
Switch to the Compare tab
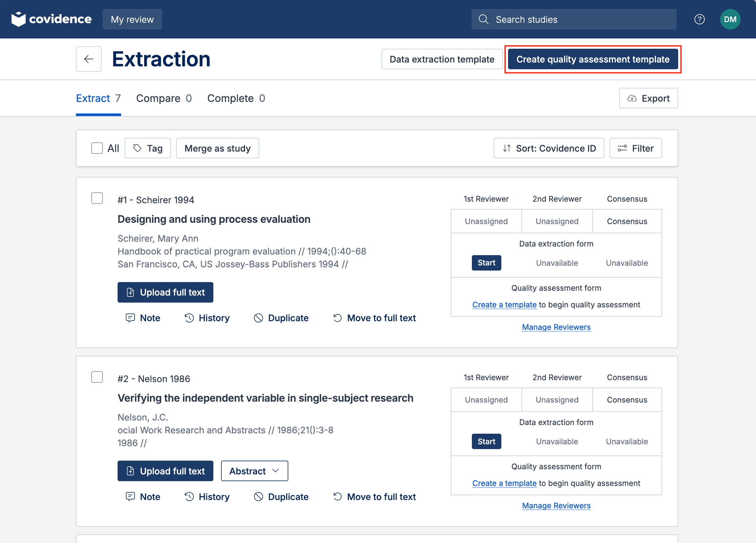[x=164, y=98]
